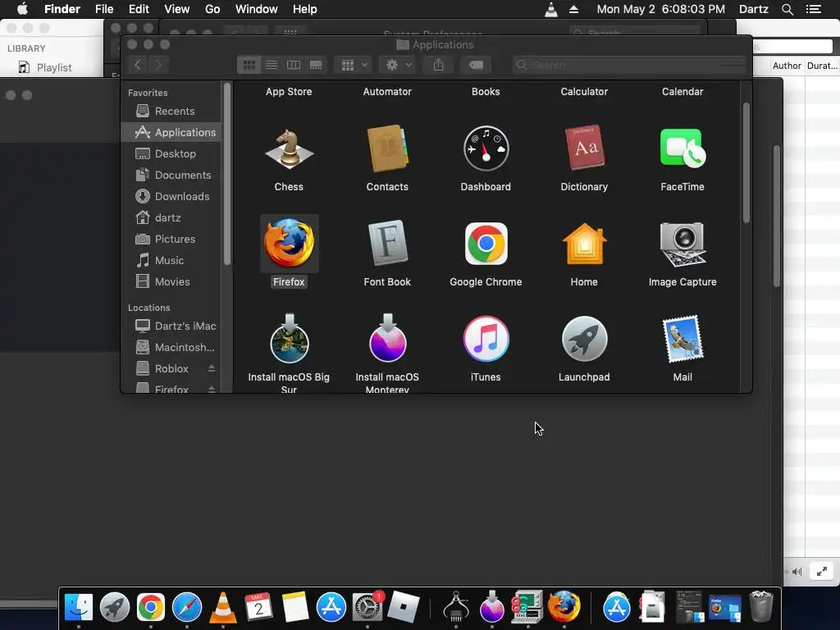
Task: Select Install macOS Monterey icon
Action: tap(387, 339)
